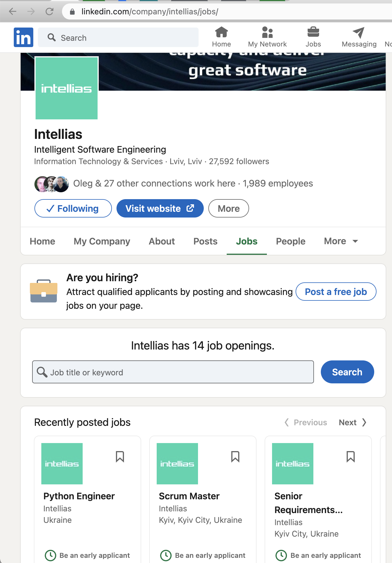Image resolution: width=392 pixels, height=563 pixels.
Task: Focus the Job title or keyword field
Action: (x=173, y=372)
